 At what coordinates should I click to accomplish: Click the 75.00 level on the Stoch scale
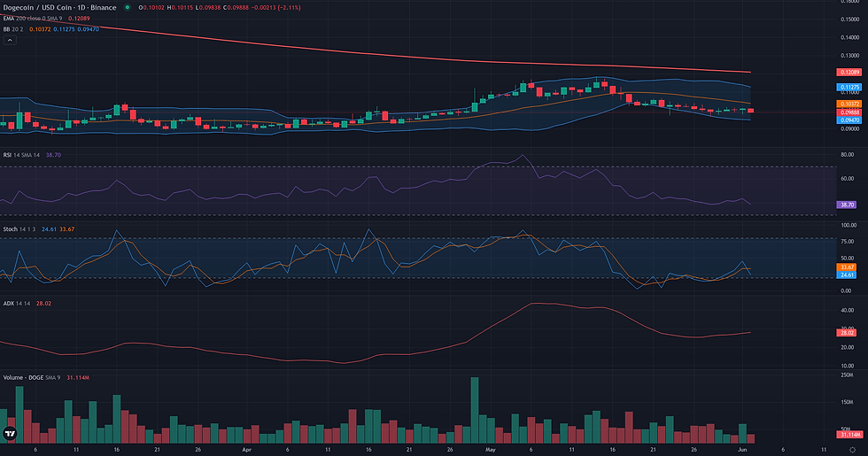[x=848, y=242]
